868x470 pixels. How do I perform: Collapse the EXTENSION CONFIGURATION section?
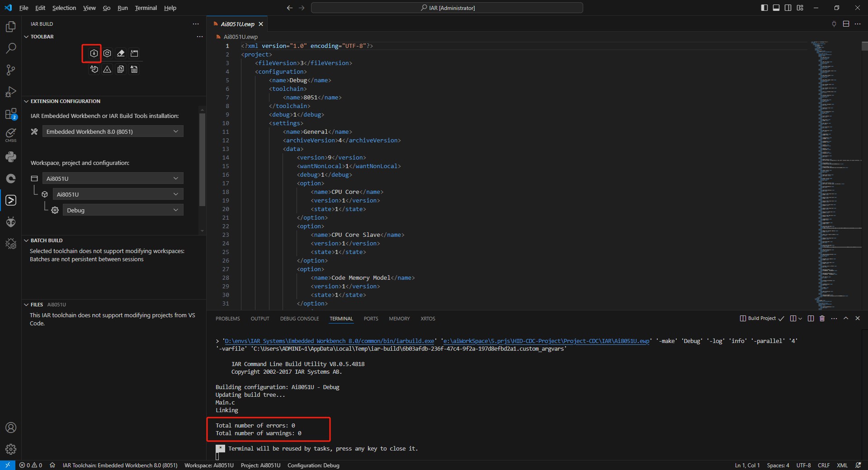click(x=26, y=101)
